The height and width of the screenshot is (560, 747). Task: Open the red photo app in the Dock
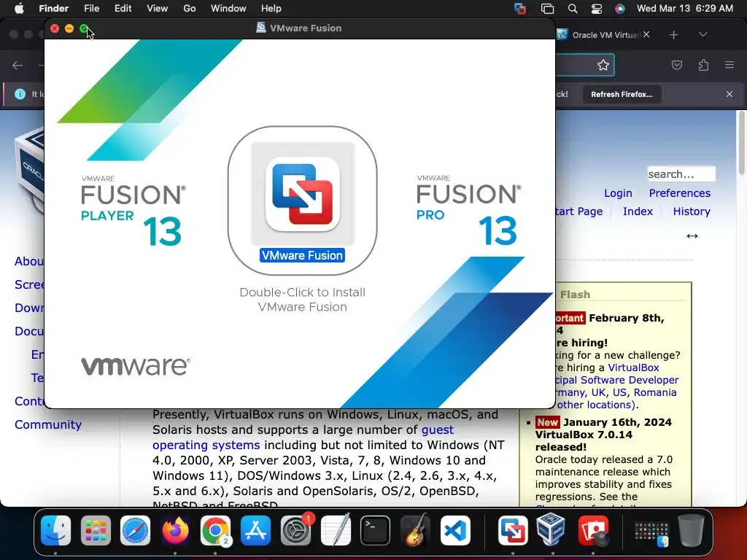tap(593, 530)
